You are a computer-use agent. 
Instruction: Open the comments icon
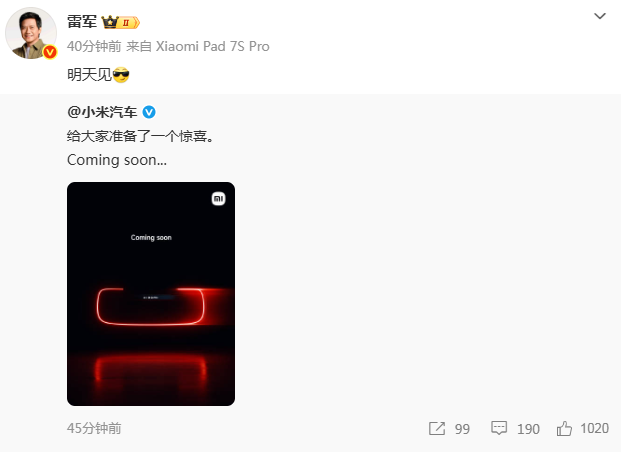499,428
